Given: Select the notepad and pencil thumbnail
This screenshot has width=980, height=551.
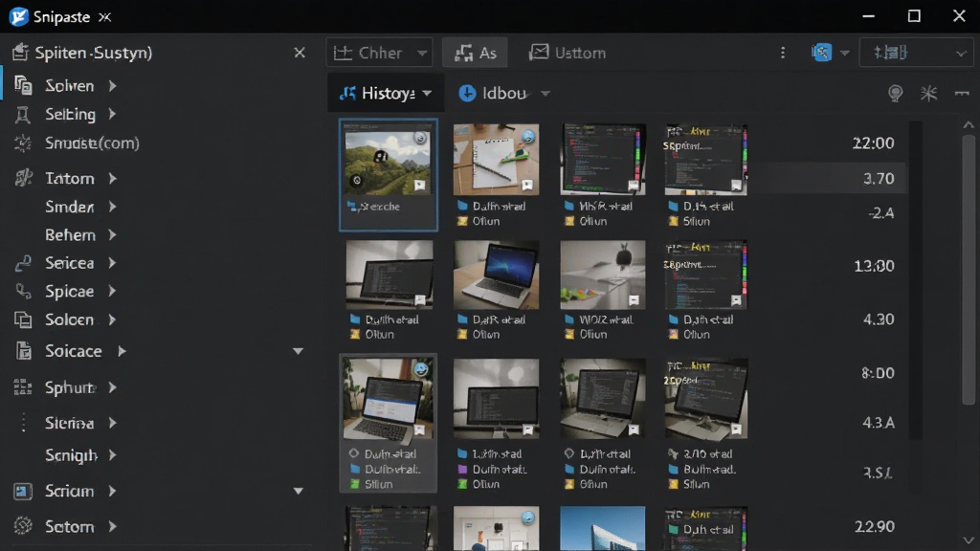Looking at the screenshot, I should click(x=497, y=160).
